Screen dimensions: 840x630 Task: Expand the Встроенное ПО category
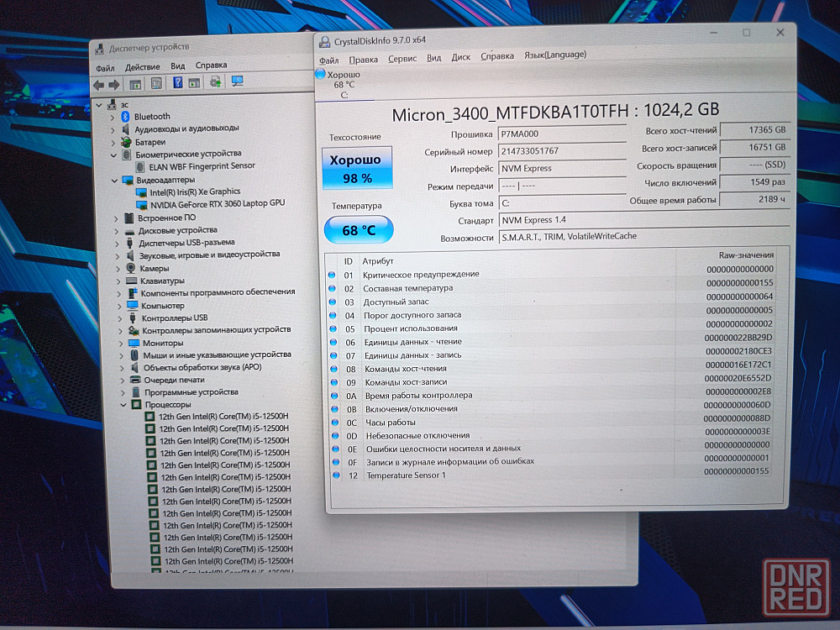coord(116,218)
